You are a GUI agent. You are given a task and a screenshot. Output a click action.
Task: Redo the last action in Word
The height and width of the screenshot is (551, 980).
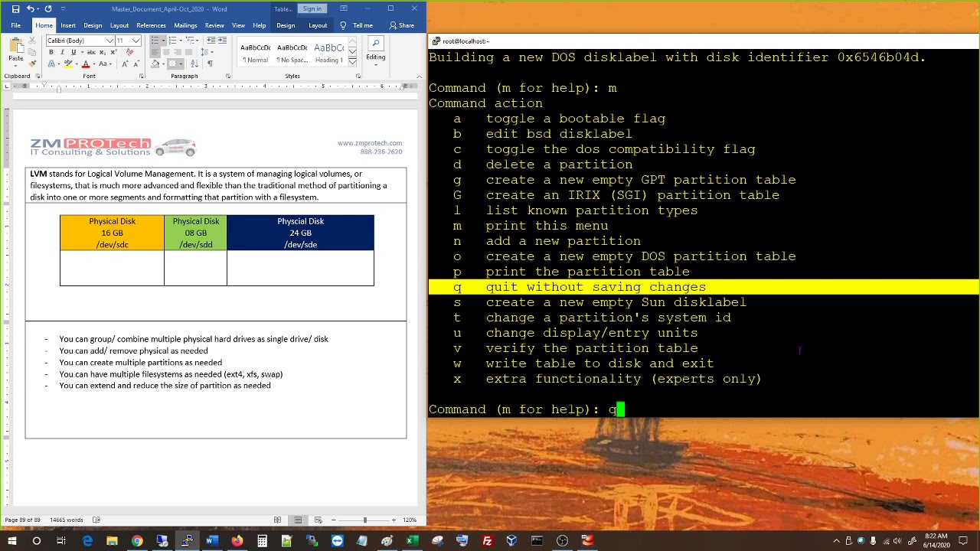48,8
